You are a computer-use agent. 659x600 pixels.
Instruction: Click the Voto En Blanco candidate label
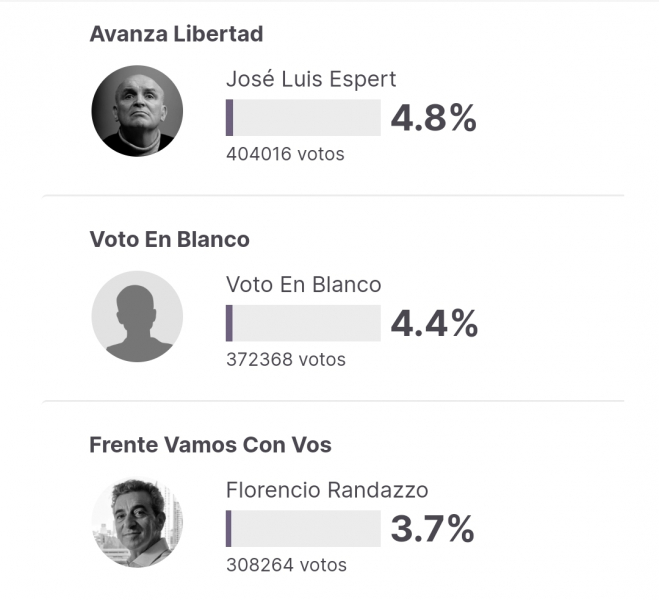click(303, 284)
